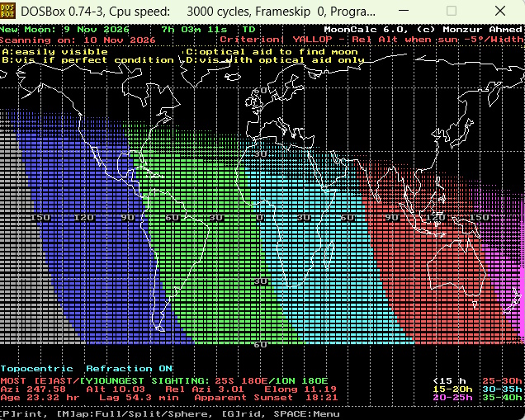
Task: Click the 'Age 23.32 hr' value
Action: [40, 398]
